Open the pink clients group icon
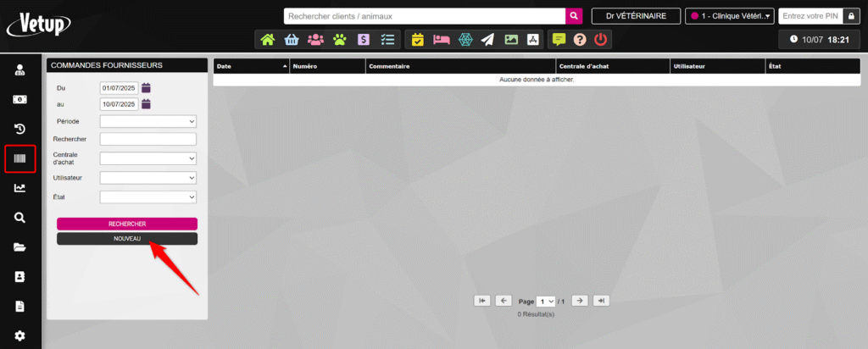This screenshot has height=349, width=868. pos(315,39)
